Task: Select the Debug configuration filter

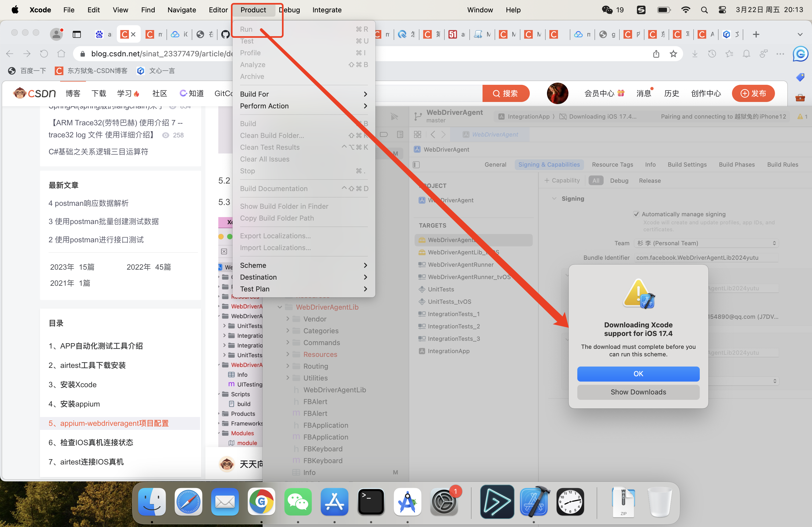Action: point(619,181)
